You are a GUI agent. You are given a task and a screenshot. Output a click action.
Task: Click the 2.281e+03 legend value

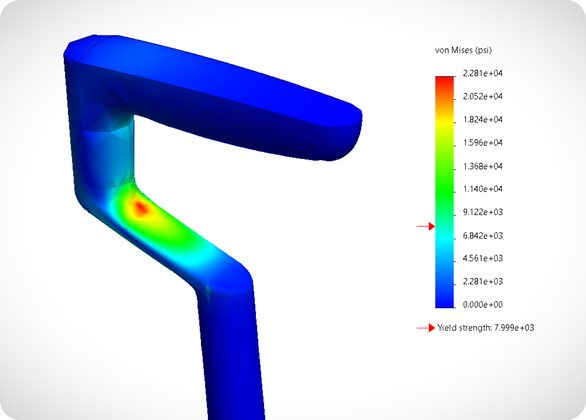482,282
